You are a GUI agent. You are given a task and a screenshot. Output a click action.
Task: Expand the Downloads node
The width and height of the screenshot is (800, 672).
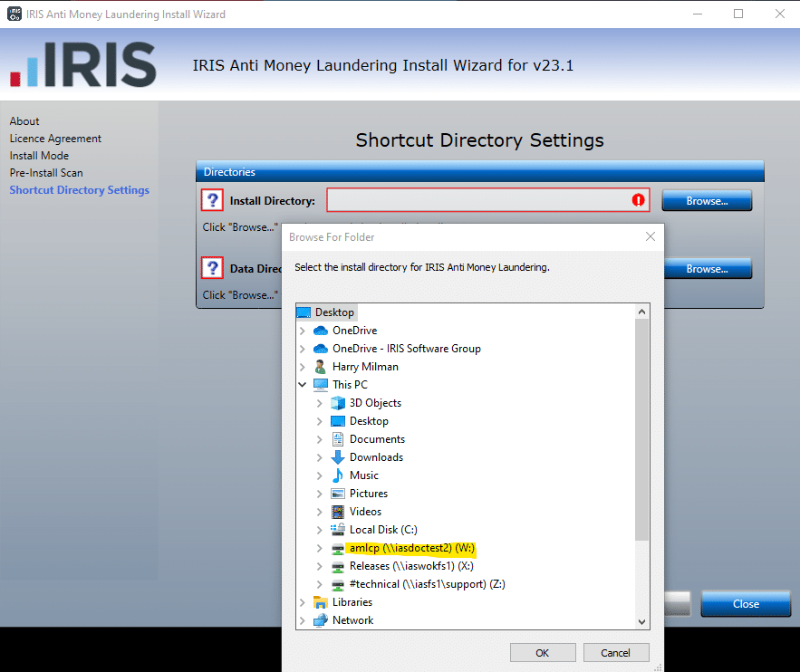[320, 457]
